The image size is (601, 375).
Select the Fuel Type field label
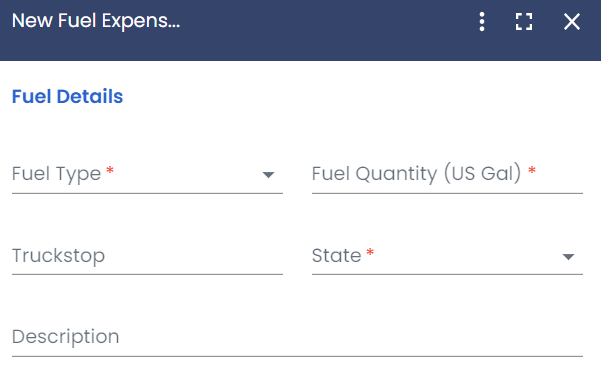point(56,174)
